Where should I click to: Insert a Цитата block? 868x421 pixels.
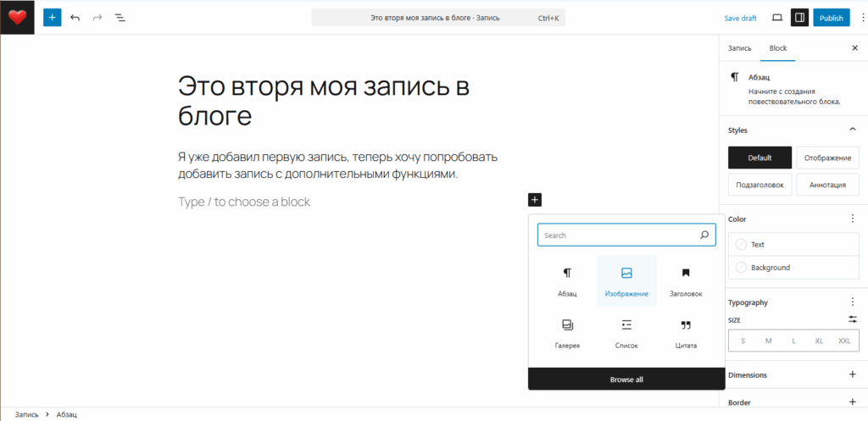coord(686,332)
